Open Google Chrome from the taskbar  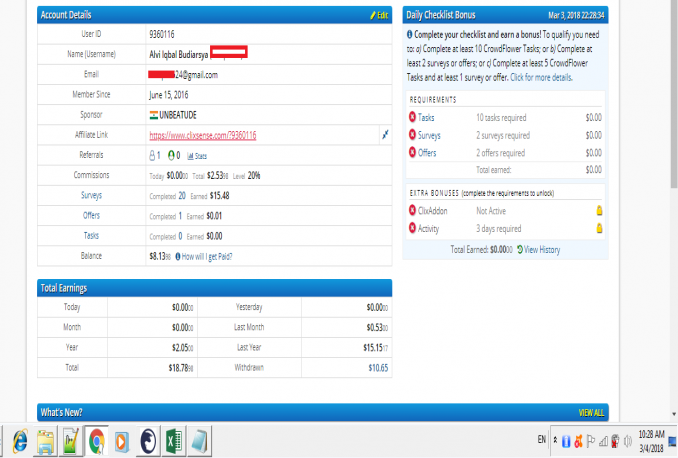tap(98, 441)
